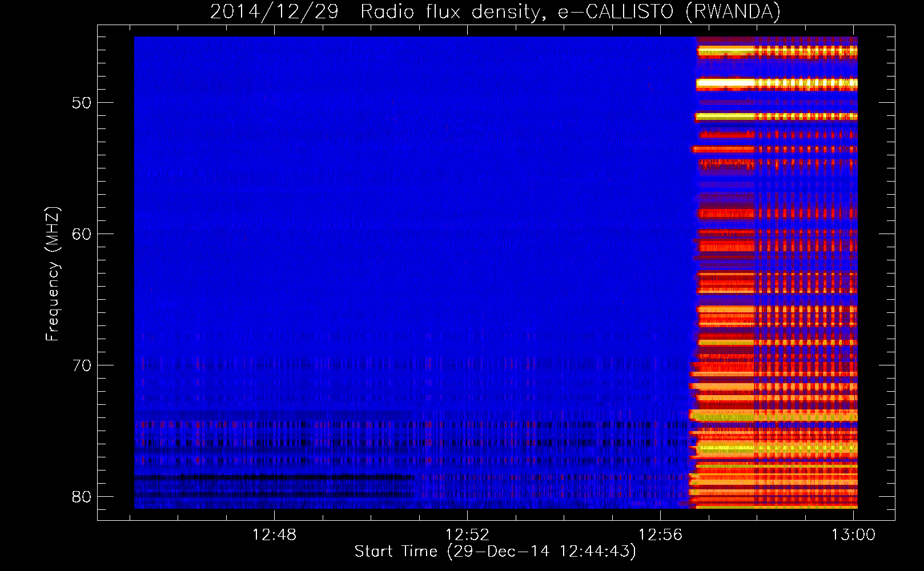Click the 60 MHz frequency tick label
This screenshot has height=571, width=924.
[x=82, y=234]
